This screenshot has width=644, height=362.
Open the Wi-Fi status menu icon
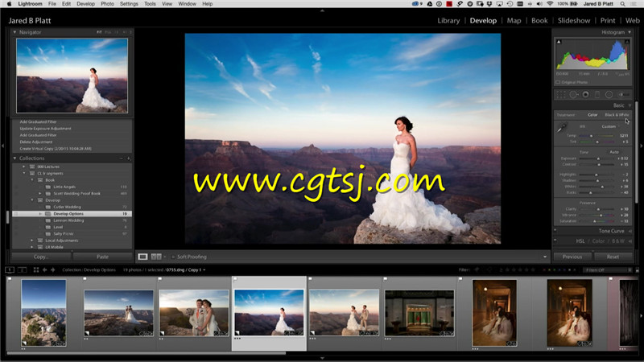550,4
